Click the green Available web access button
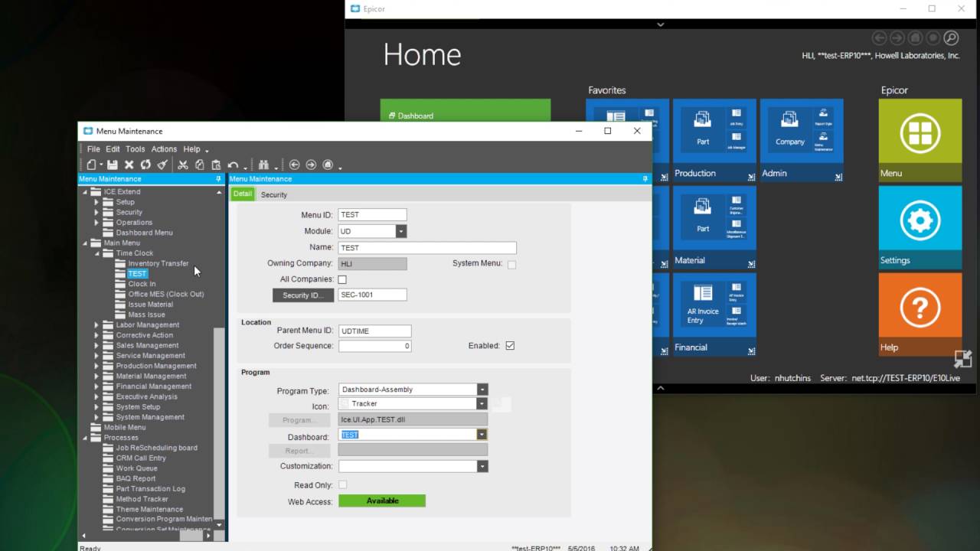The image size is (980, 551). [382, 501]
